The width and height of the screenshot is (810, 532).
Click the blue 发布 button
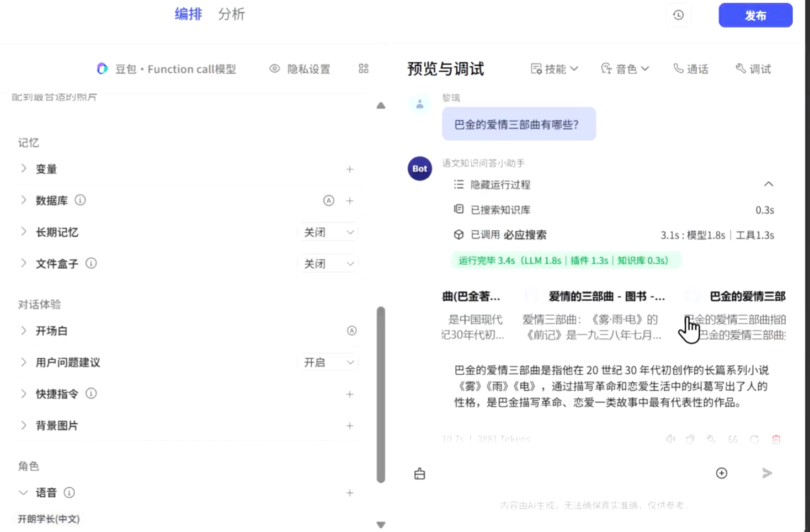tap(755, 15)
